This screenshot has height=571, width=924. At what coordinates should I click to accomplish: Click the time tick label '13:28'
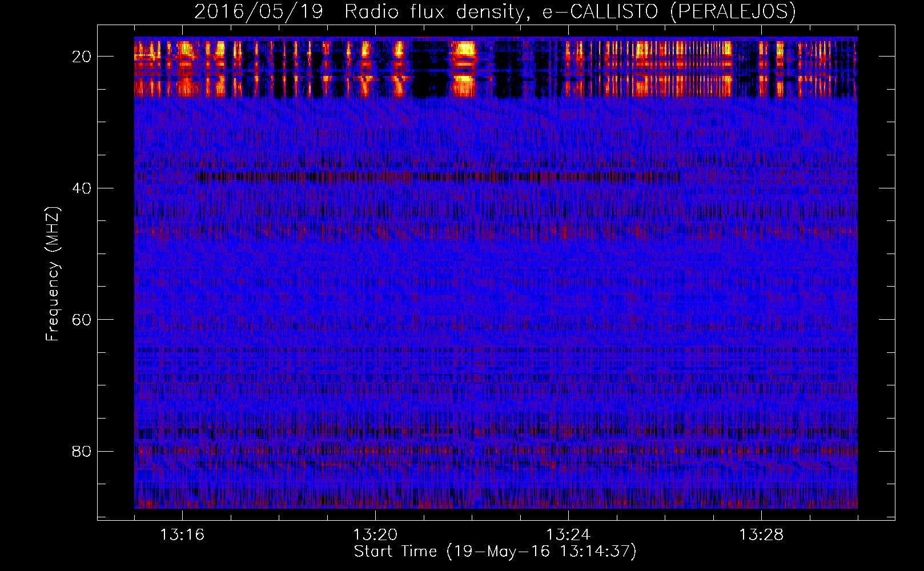click(761, 535)
